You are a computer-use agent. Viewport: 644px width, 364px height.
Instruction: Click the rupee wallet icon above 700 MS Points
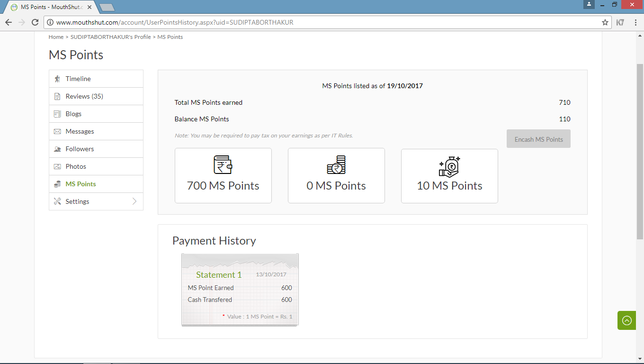click(x=223, y=165)
